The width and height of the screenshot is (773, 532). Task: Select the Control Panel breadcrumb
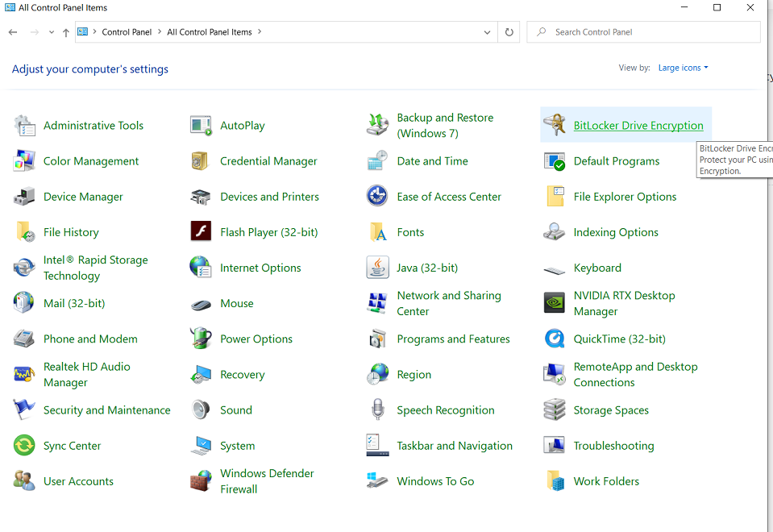point(127,32)
